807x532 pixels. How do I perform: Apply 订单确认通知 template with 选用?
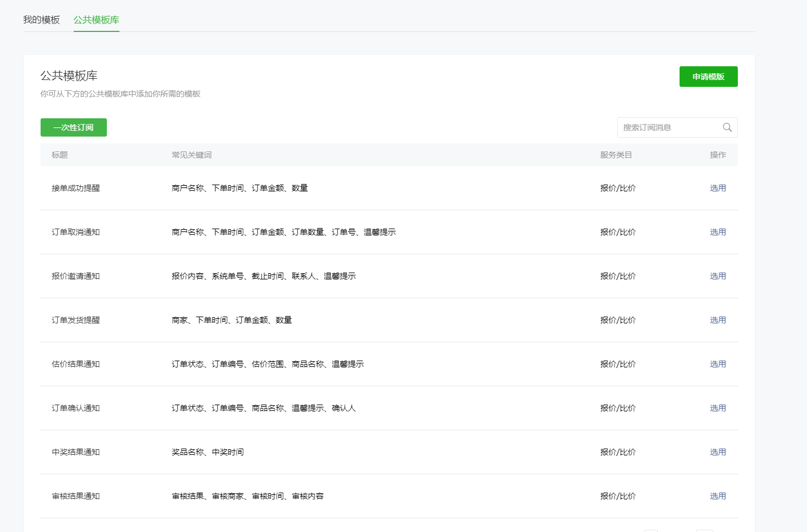click(x=717, y=408)
